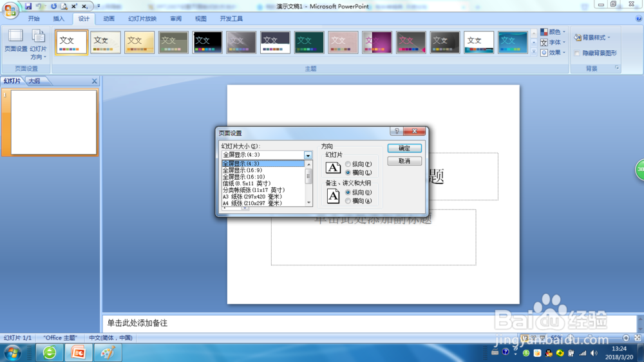Select notes 纵向(O) portrait radio button
Viewport: 644px width, 362px height.
348,193
